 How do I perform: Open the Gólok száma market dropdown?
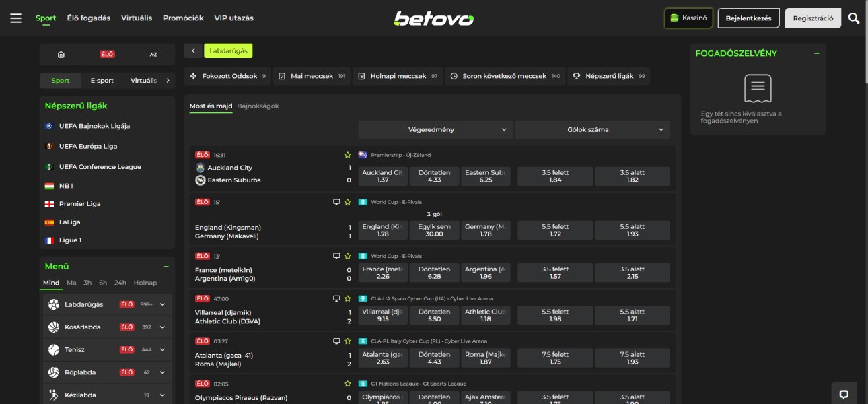click(593, 129)
